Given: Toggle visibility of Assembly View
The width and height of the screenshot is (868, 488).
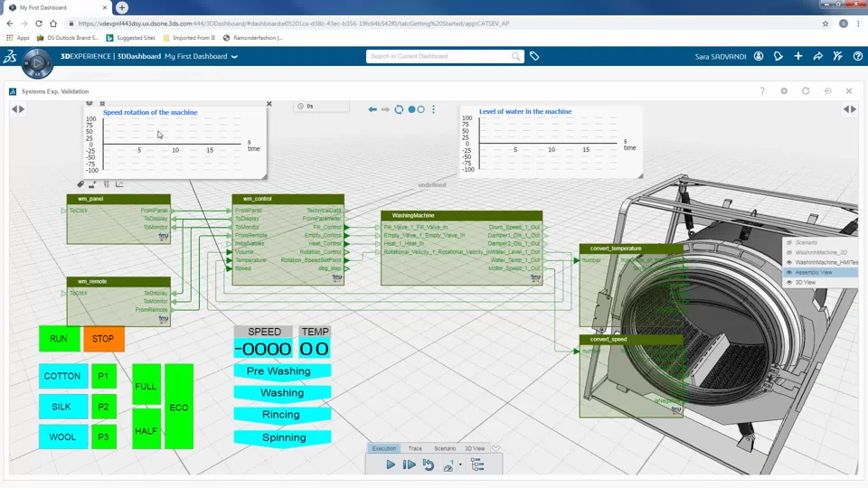Looking at the screenshot, I should (x=789, y=272).
